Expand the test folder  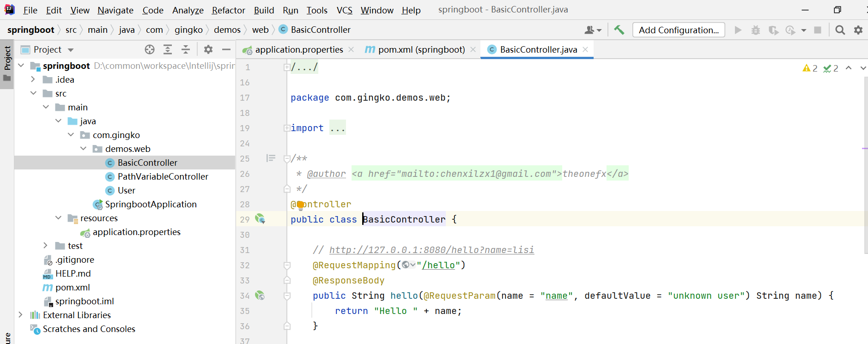(x=46, y=246)
